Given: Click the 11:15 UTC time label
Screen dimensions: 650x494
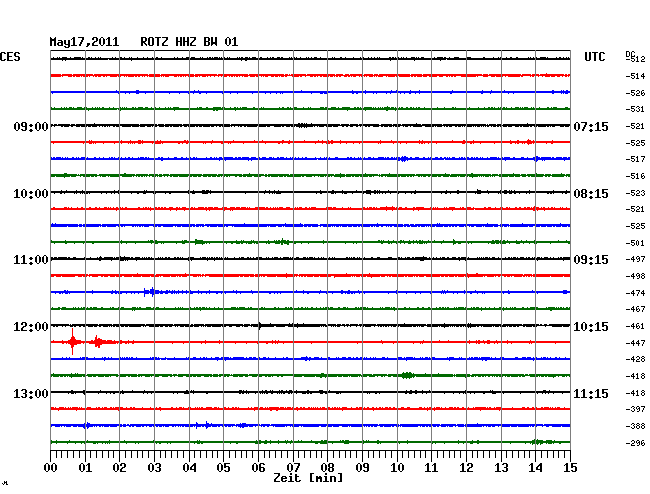Looking at the screenshot, I should tap(591, 393).
